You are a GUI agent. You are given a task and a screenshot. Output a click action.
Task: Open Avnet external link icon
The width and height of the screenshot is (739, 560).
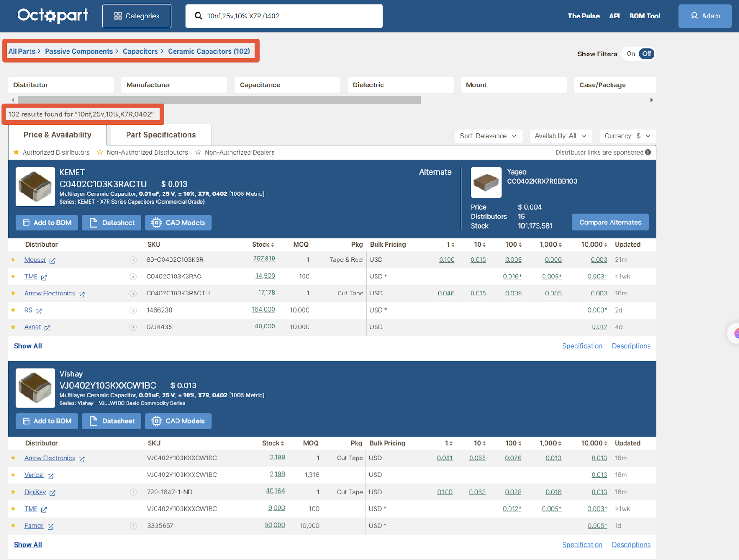point(48,328)
